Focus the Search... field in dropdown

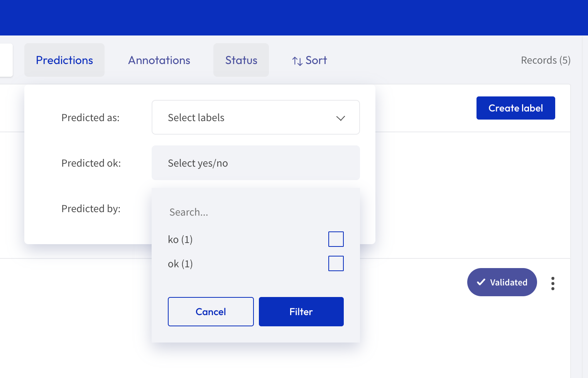(x=256, y=212)
